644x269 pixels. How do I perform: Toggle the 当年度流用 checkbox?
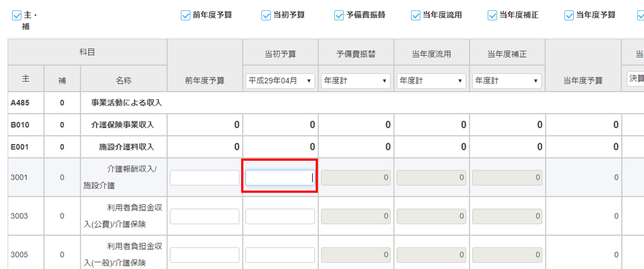point(415,15)
